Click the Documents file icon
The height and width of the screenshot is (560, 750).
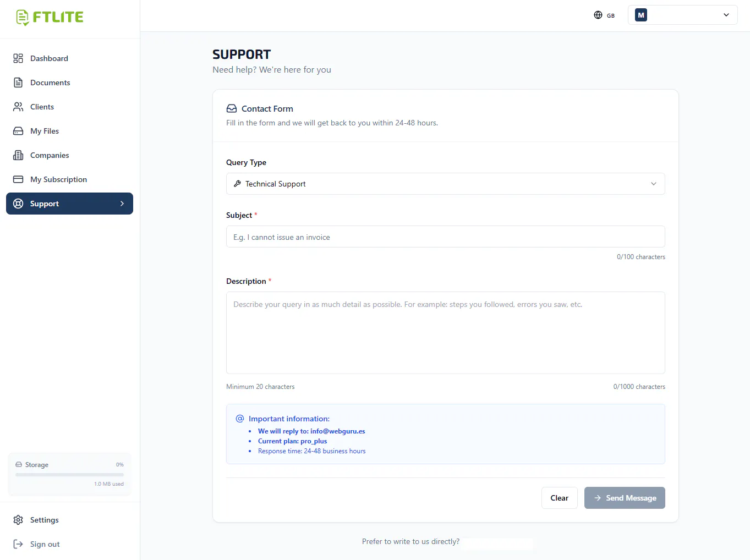point(18,83)
